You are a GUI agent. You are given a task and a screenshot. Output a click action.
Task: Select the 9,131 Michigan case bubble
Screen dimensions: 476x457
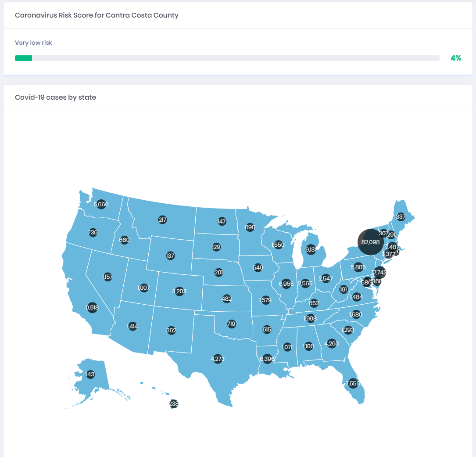(311, 249)
